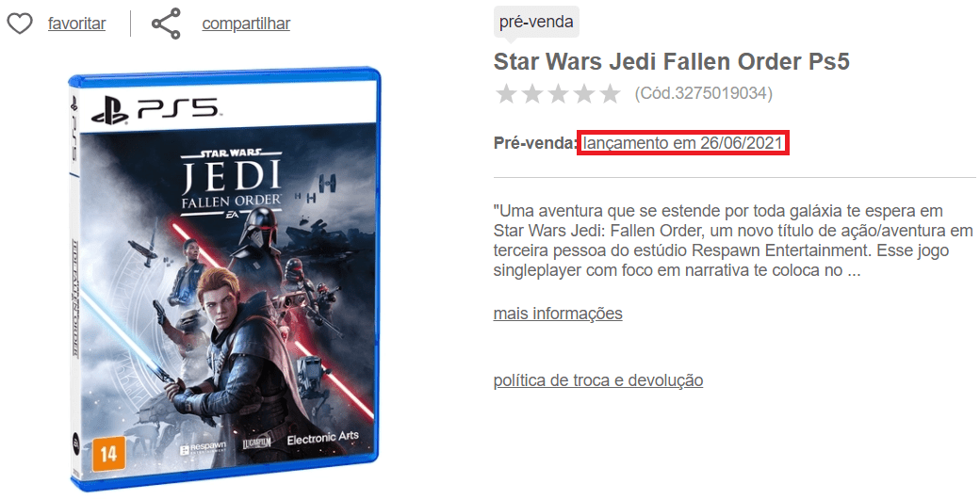Image resolution: width=980 pixels, height=500 pixels.
Task: Click the first rating star
Action: (506, 94)
